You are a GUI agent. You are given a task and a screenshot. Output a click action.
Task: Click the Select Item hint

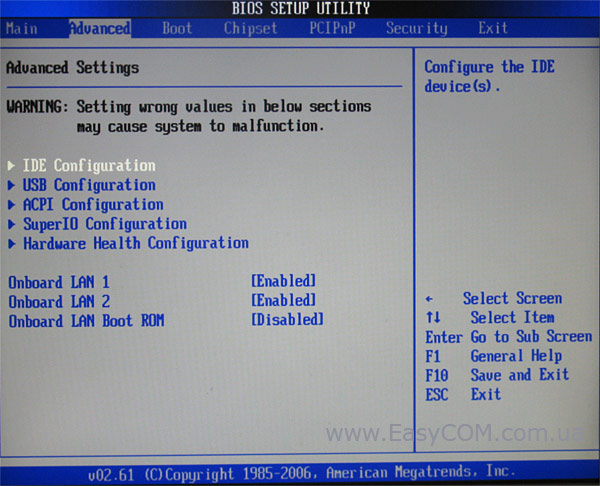512,318
